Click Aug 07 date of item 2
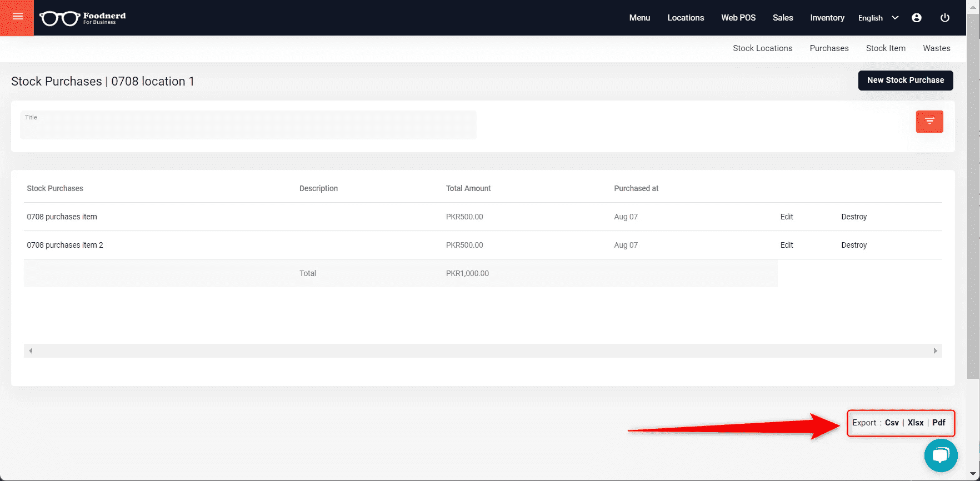980x481 pixels. 626,245
